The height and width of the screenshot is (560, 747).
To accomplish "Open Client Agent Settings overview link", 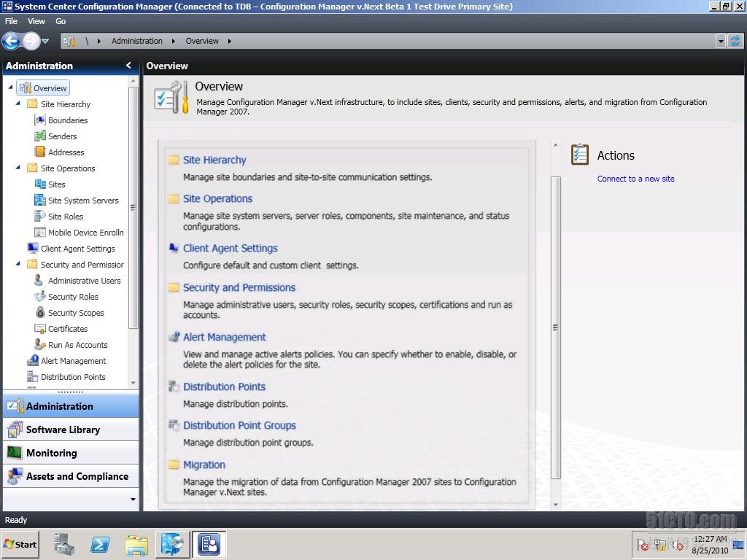I will click(x=230, y=248).
